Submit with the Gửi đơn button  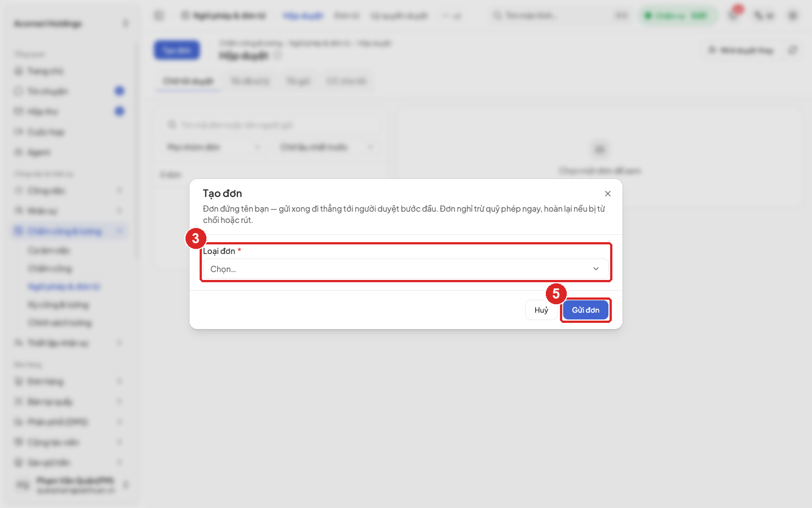585,310
